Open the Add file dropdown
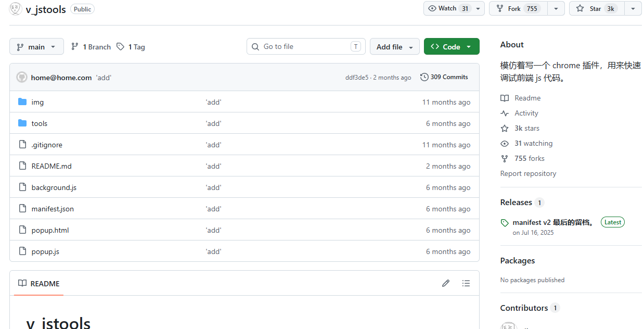Screen dimensions: 644x329 tap(395, 46)
